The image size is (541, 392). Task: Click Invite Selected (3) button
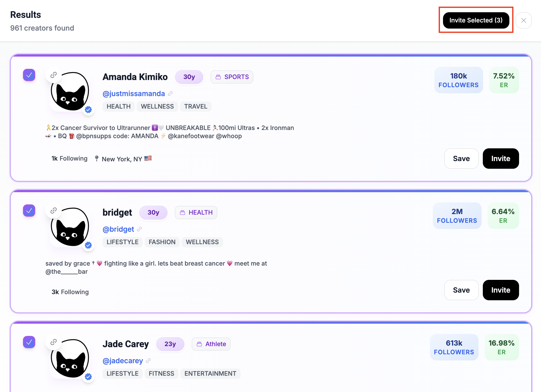pos(476,20)
